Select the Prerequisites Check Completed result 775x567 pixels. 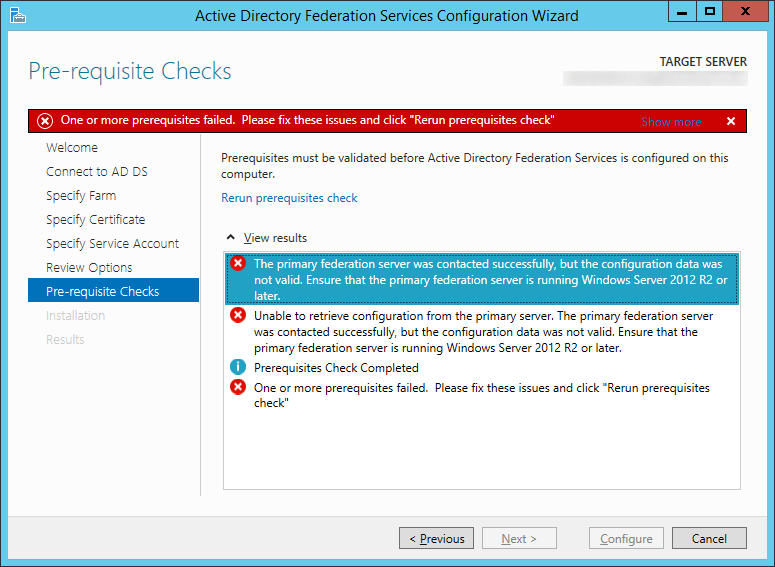click(482, 368)
